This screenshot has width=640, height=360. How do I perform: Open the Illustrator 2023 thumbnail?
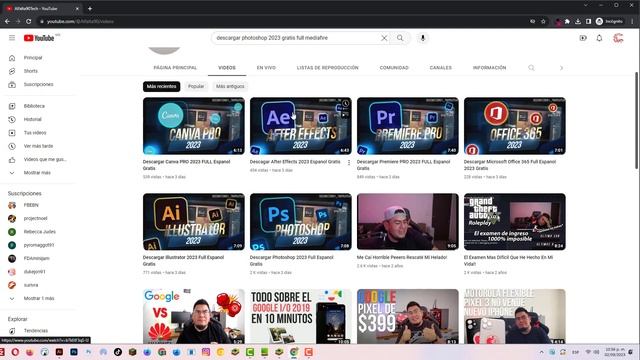coord(194,222)
